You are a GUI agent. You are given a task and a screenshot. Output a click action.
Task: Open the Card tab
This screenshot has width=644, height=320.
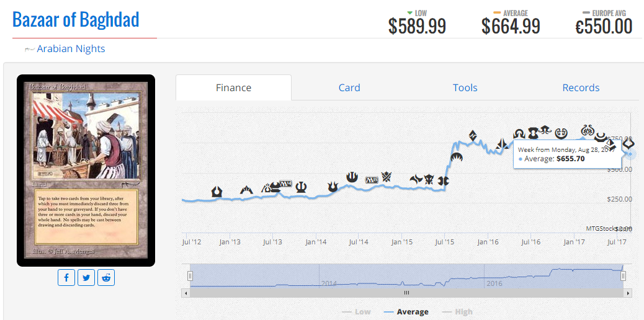click(349, 87)
